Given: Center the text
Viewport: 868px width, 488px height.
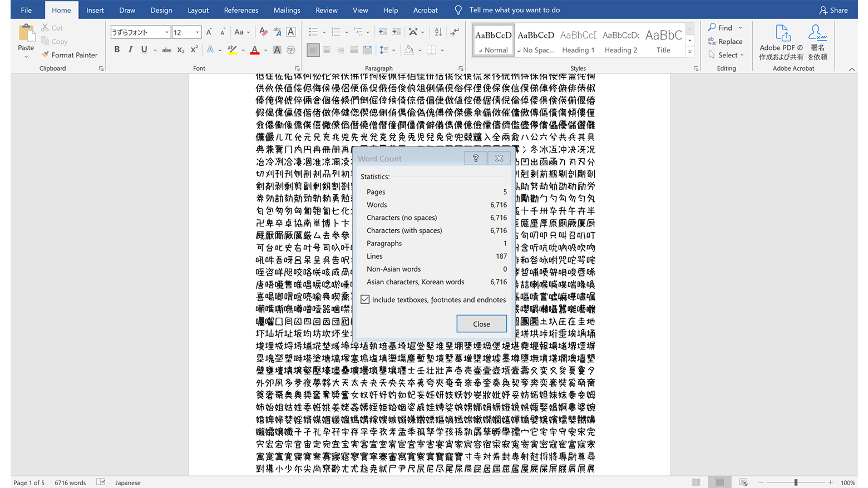Looking at the screenshot, I should click(x=327, y=50).
